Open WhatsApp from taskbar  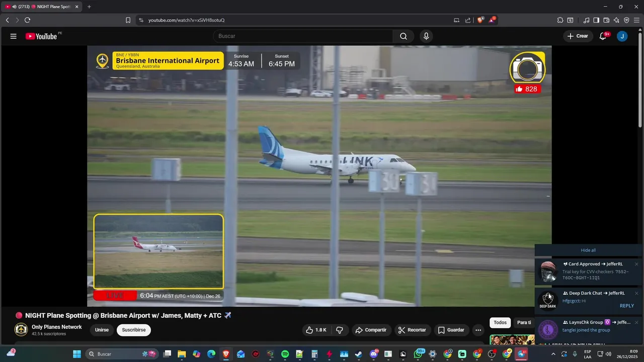click(418, 354)
